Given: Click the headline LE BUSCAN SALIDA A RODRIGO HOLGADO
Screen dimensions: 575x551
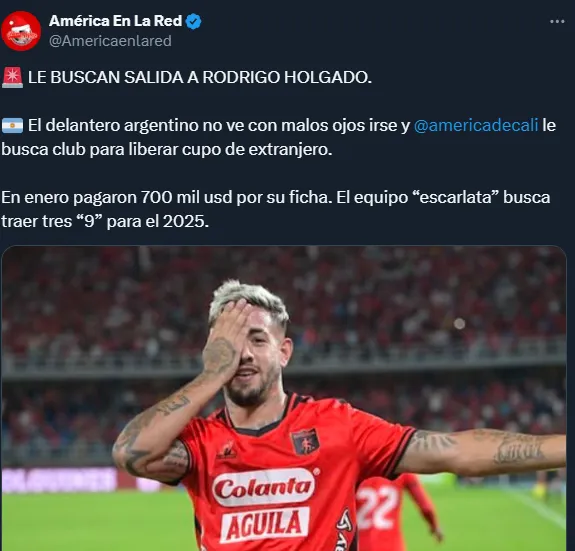Looking at the screenshot, I should [200, 77].
